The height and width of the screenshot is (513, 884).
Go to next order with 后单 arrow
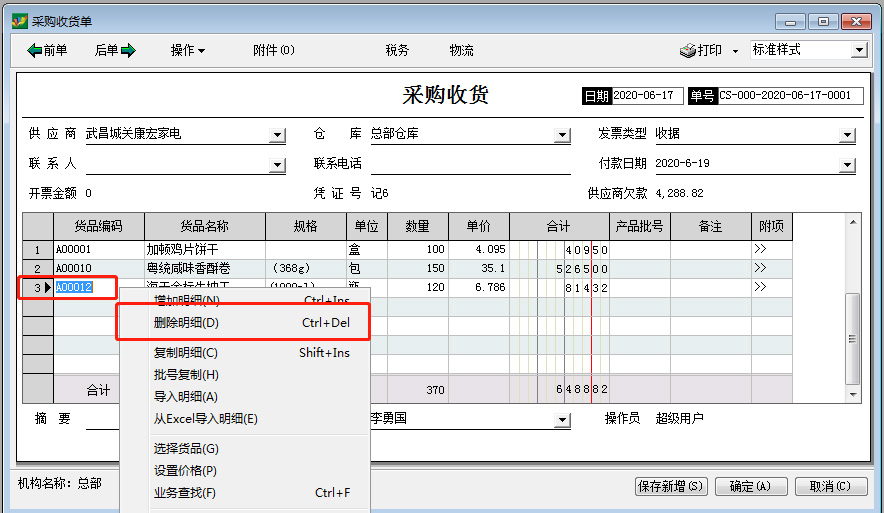click(x=115, y=50)
